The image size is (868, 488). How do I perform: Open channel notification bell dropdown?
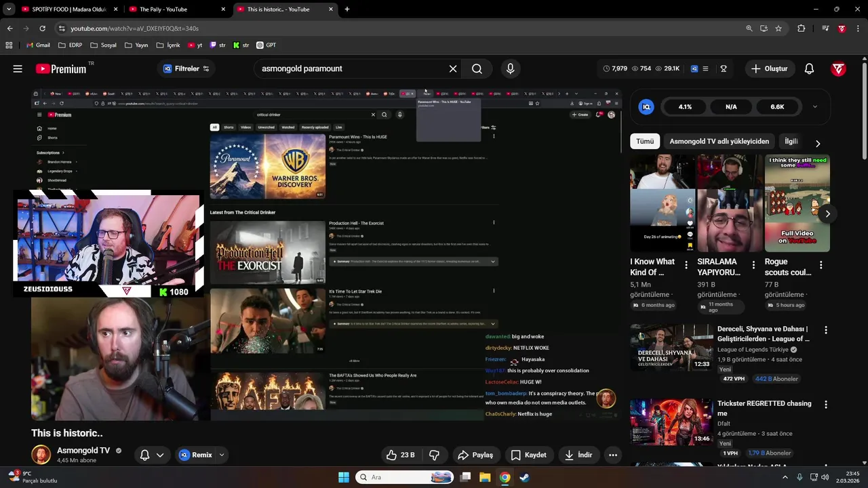click(x=151, y=455)
